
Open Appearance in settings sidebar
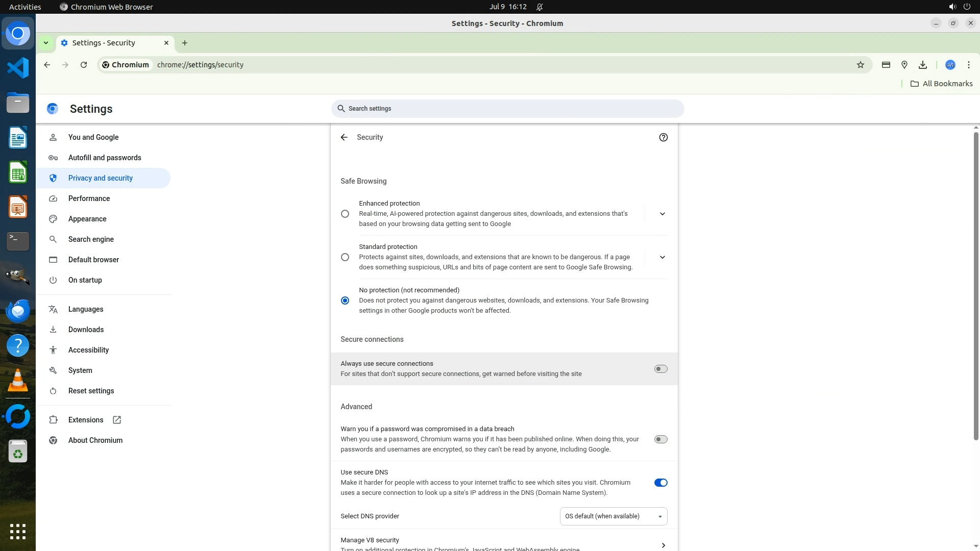[x=87, y=219]
